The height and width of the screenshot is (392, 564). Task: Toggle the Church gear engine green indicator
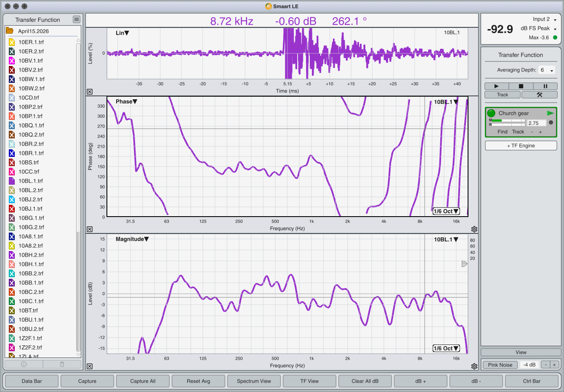coord(491,113)
